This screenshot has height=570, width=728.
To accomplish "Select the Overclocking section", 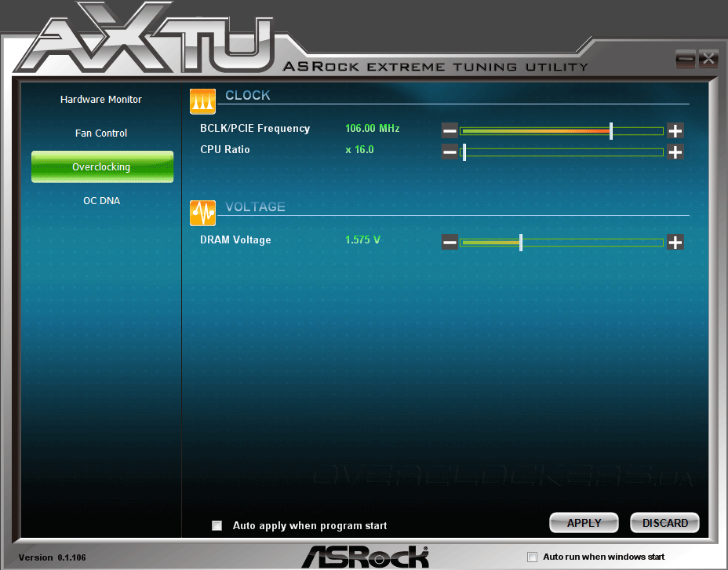I will point(102,166).
